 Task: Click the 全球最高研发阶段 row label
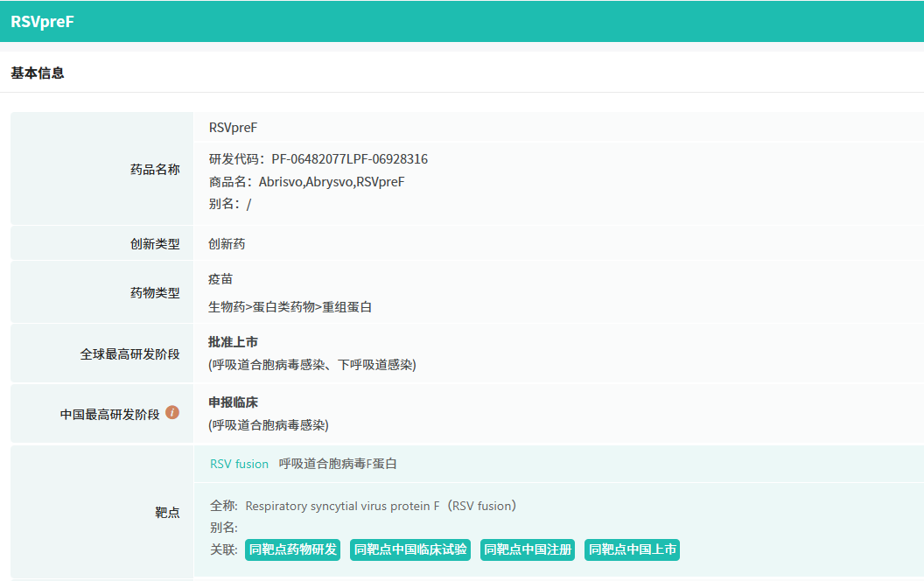(129, 354)
